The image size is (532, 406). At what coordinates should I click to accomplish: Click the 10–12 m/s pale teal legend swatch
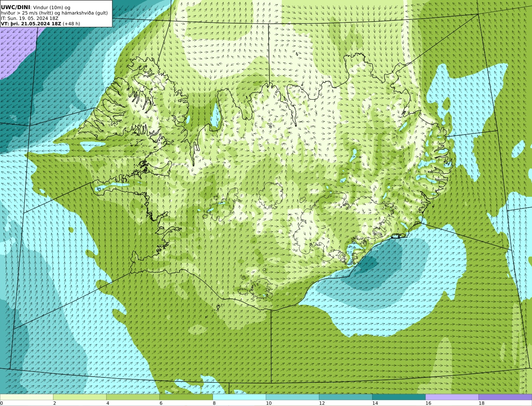coord(293,397)
